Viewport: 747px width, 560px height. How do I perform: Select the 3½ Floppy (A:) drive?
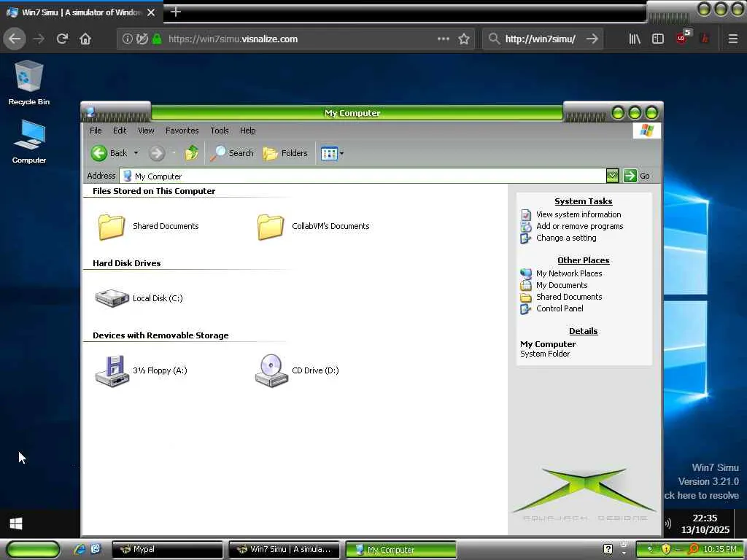click(141, 371)
